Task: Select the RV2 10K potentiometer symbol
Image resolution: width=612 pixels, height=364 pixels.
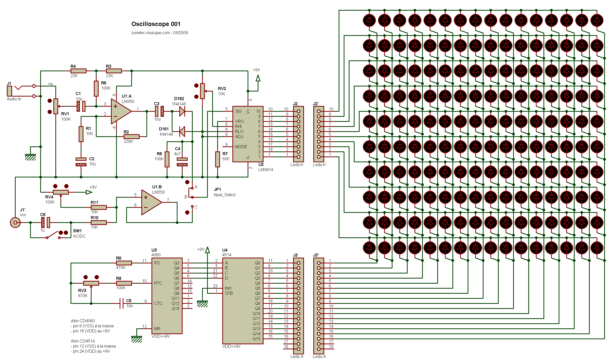Action: [x=202, y=91]
